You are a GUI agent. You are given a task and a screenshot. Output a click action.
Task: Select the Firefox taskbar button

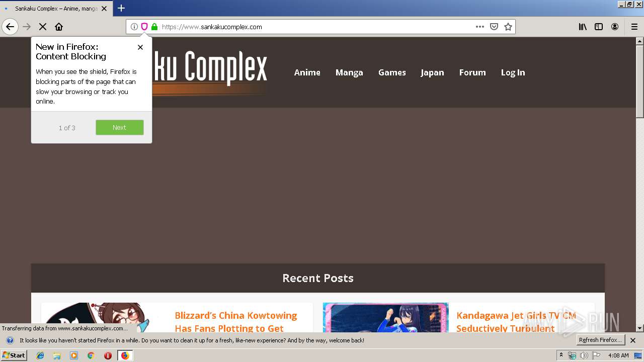[125, 355]
